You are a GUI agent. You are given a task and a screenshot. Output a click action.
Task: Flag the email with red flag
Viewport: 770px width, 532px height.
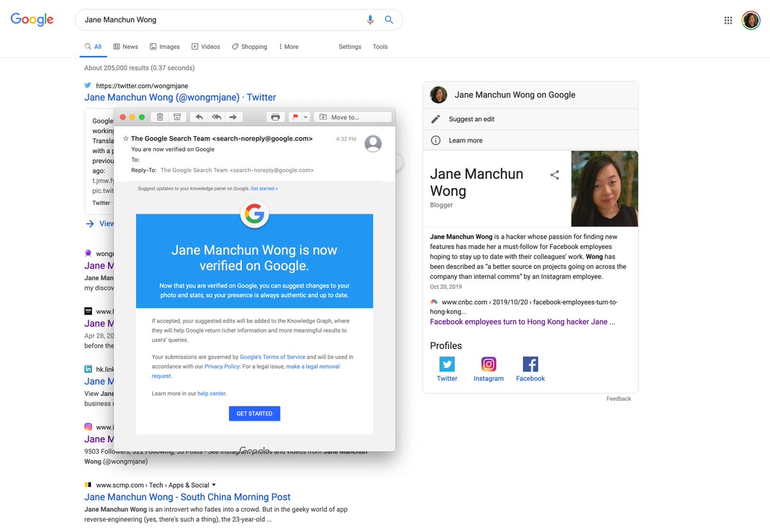tap(295, 117)
